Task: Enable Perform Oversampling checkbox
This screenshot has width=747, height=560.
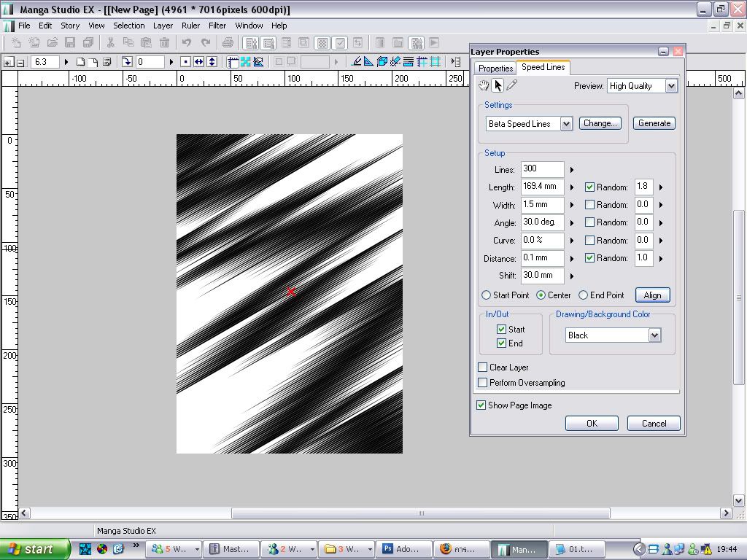Action: (483, 382)
